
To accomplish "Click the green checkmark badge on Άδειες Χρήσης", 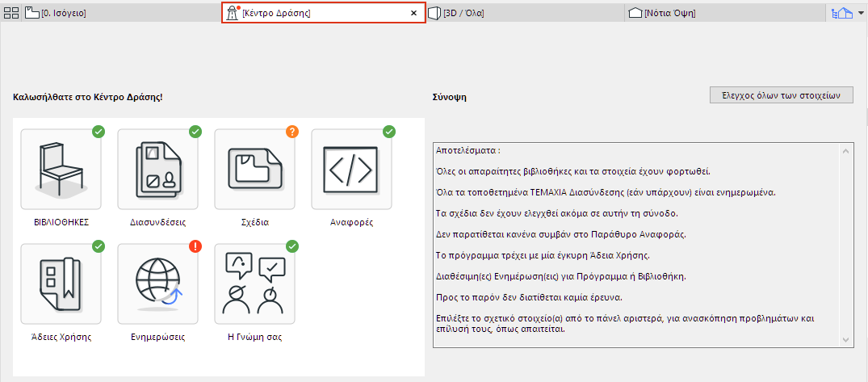I will (99, 246).
